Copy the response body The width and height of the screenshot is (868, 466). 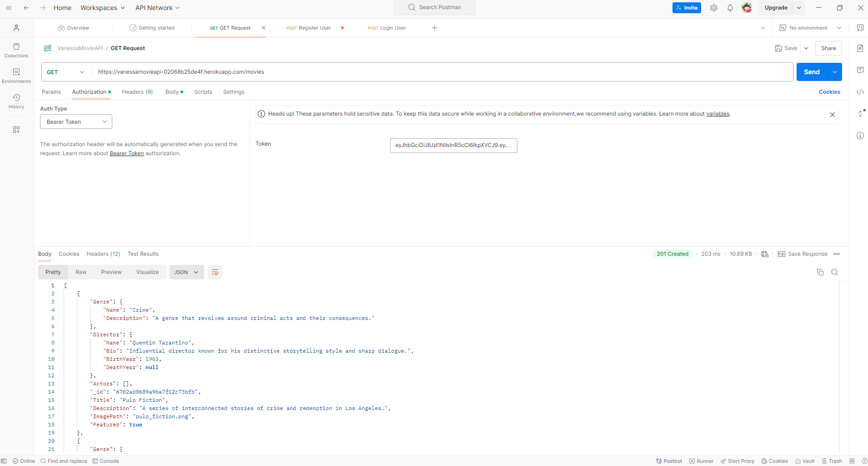[x=820, y=272]
